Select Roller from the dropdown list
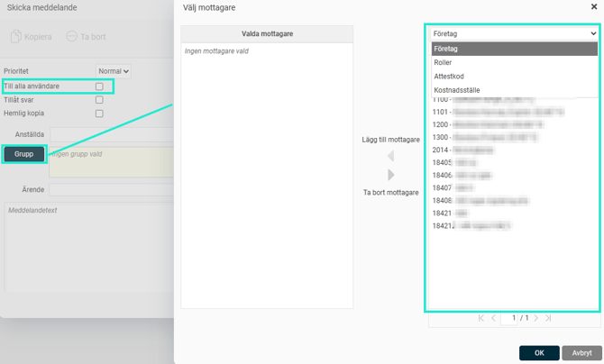The height and width of the screenshot is (364, 604). 443,63
